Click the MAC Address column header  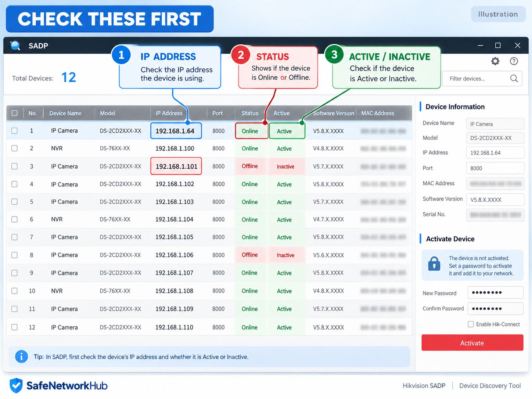coord(378,113)
